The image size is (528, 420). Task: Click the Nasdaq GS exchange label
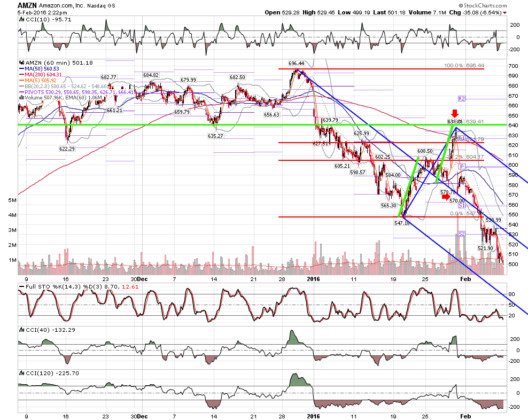click(101, 6)
